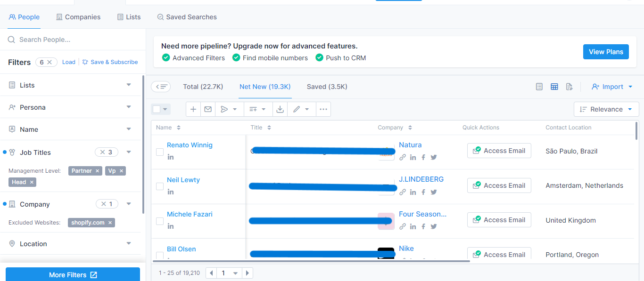Open Natura's LinkedIn company icon
The height and width of the screenshot is (281, 644).
point(413,157)
